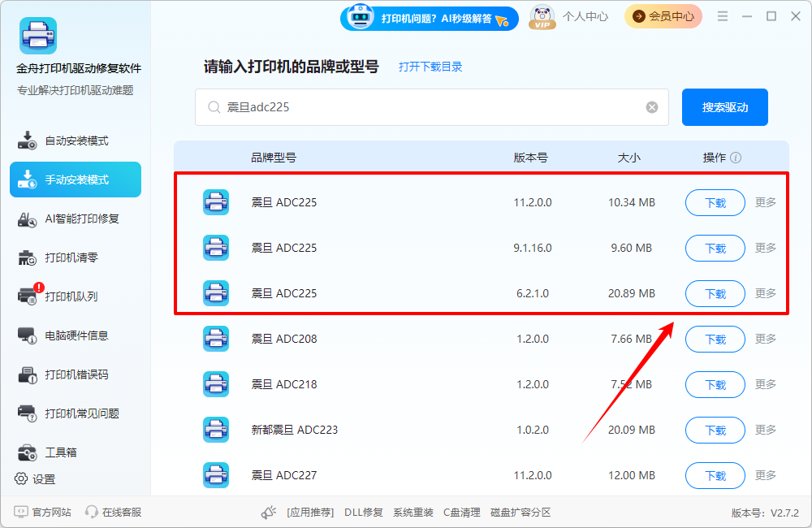
Task: Click 更多 for ADC218 row
Action: 766,384
